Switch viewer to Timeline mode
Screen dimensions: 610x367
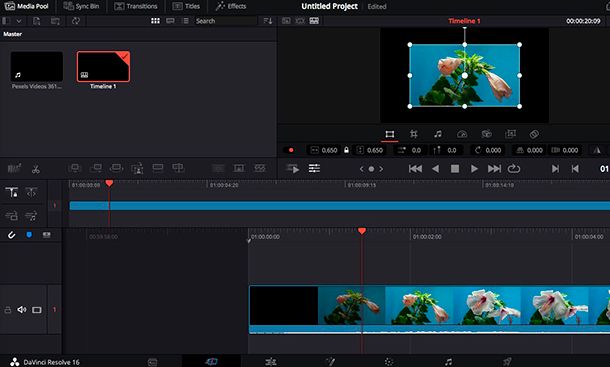(x=314, y=21)
